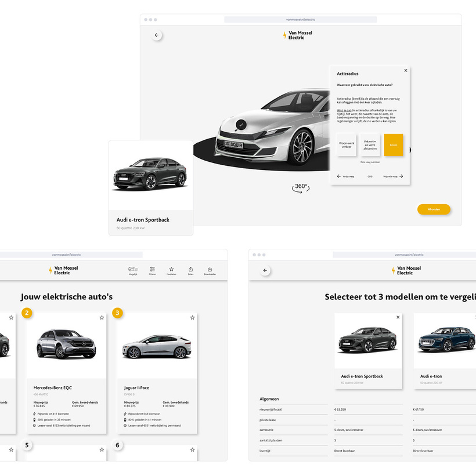Image resolution: width=476 pixels, height=475 pixels.
Task: Select the checkmark hotspot on the car's hood
Action: tap(241, 125)
